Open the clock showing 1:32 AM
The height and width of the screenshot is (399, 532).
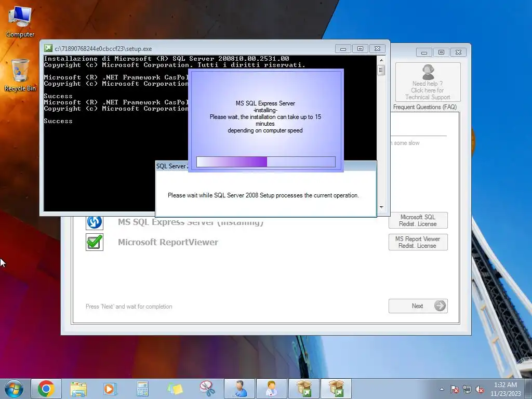(505, 389)
